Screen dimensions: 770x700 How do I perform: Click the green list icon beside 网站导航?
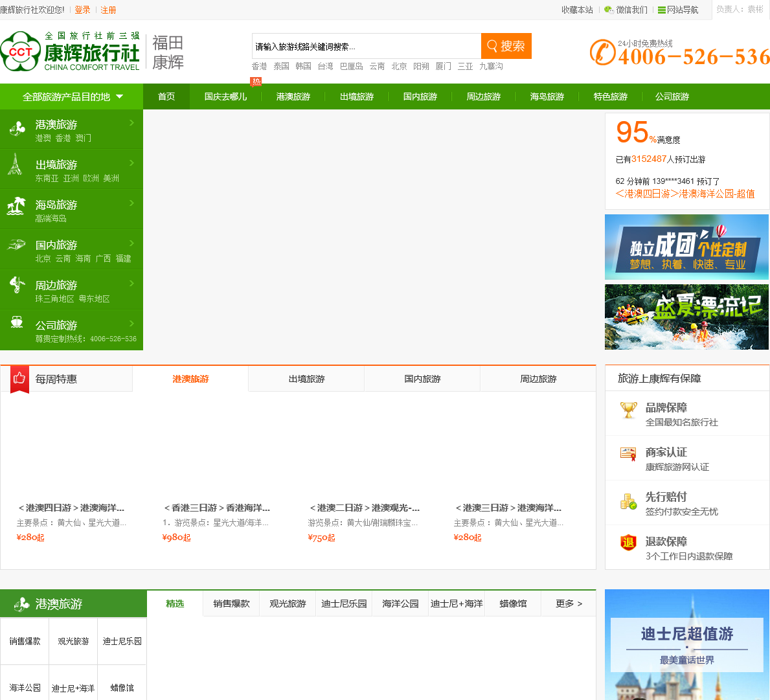(661, 10)
